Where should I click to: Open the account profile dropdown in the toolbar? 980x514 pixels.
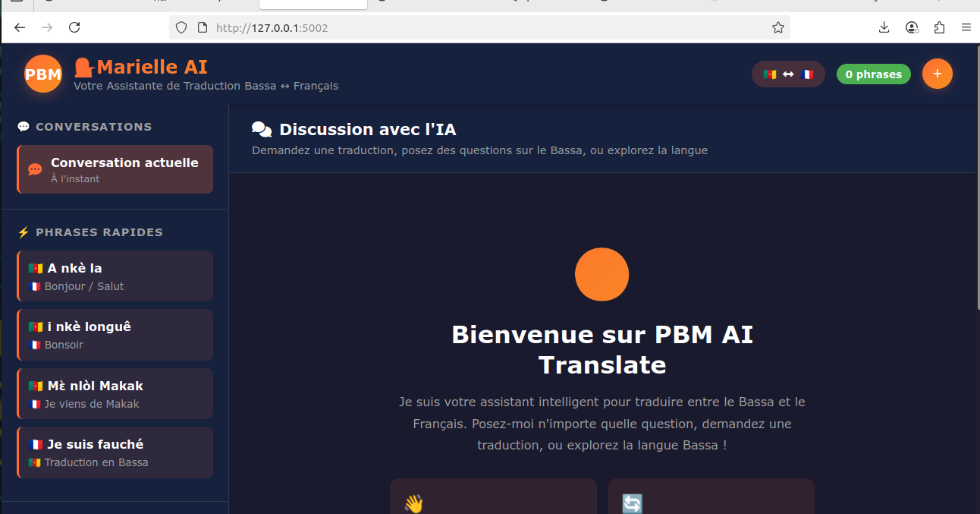[x=911, y=27]
